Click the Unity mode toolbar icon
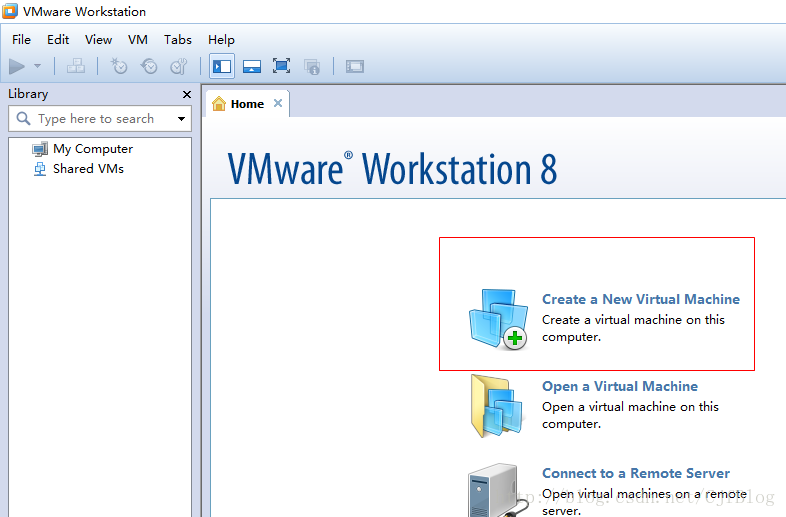This screenshot has width=786, height=517. pos(312,67)
